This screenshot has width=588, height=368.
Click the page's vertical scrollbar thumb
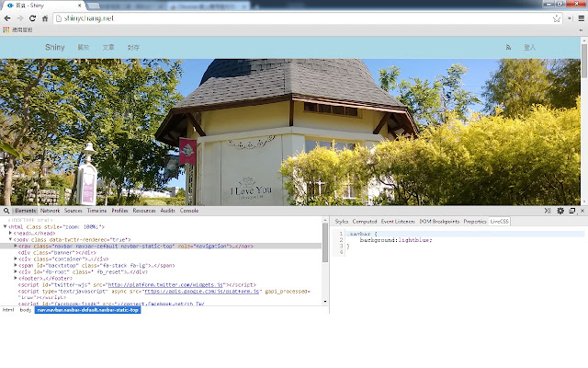pyautogui.click(x=584, y=61)
